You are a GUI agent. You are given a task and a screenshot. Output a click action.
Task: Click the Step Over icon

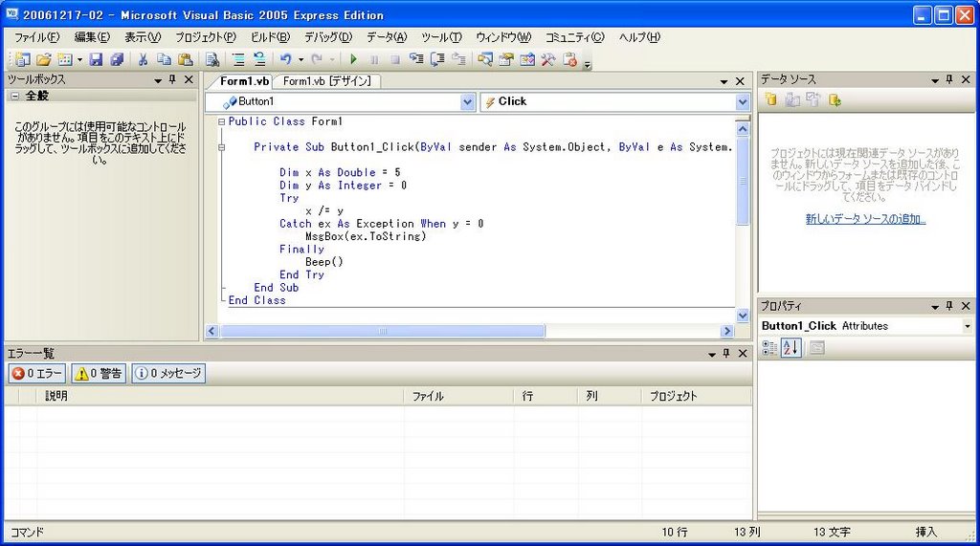point(437,59)
